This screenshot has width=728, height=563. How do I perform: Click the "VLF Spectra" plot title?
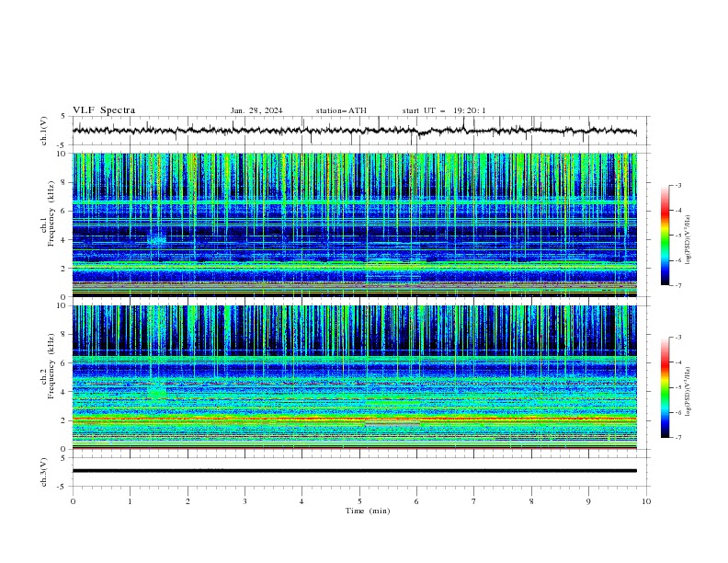pos(104,110)
